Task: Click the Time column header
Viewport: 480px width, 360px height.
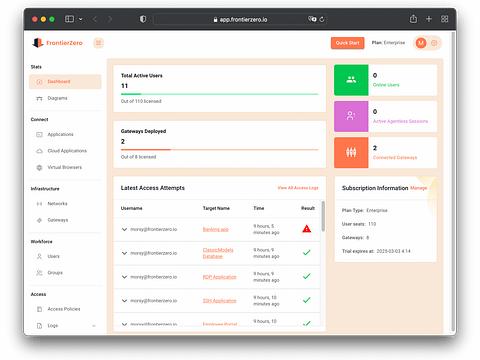Action: pos(259,208)
